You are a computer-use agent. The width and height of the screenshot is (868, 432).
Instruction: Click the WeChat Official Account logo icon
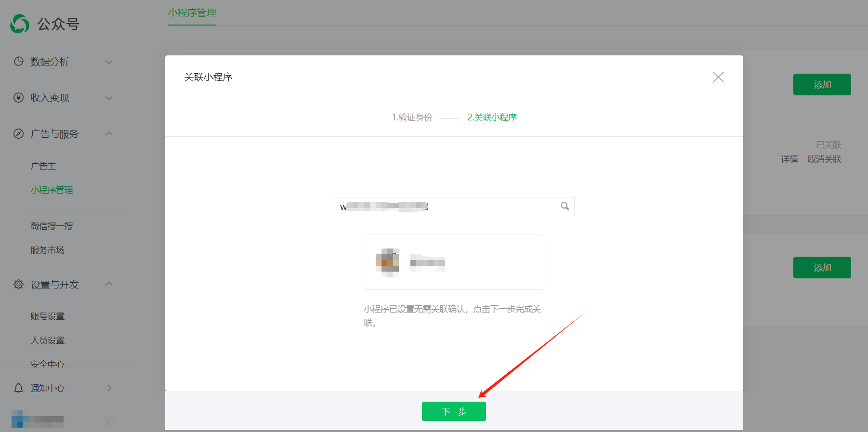coord(20,24)
